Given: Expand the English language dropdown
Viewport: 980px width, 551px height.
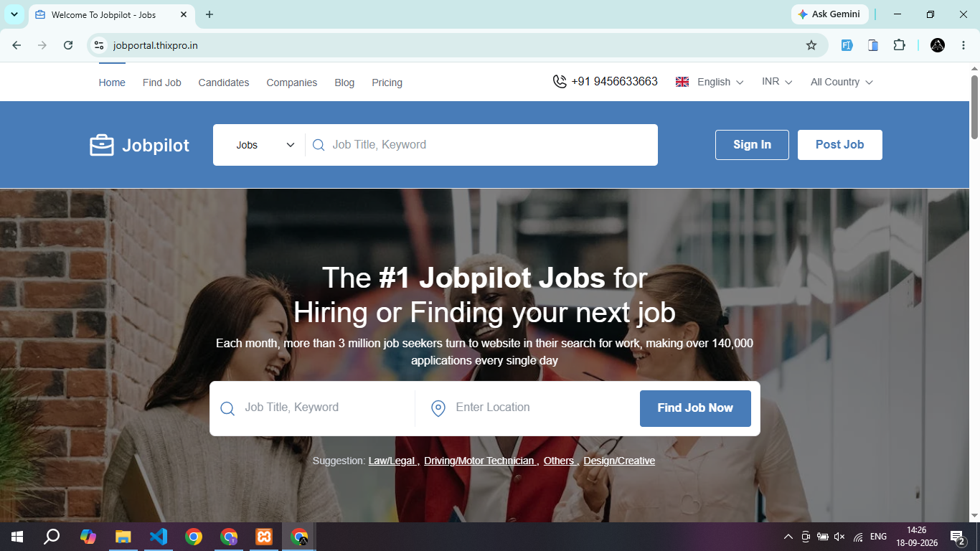Looking at the screenshot, I should (720, 82).
